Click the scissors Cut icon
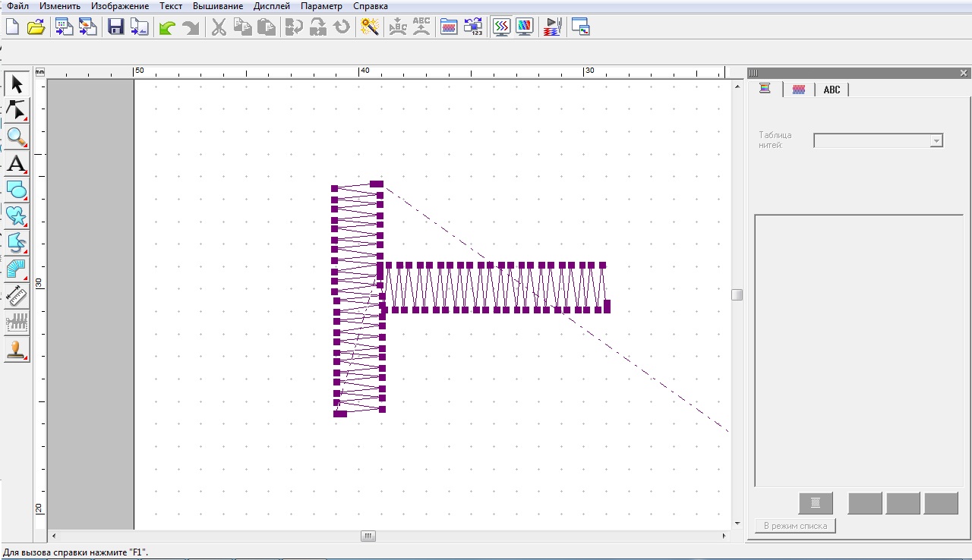 tap(219, 27)
